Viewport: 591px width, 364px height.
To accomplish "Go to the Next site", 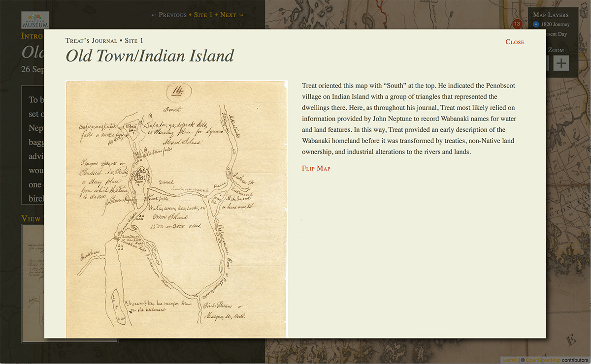I will pyautogui.click(x=231, y=15).
